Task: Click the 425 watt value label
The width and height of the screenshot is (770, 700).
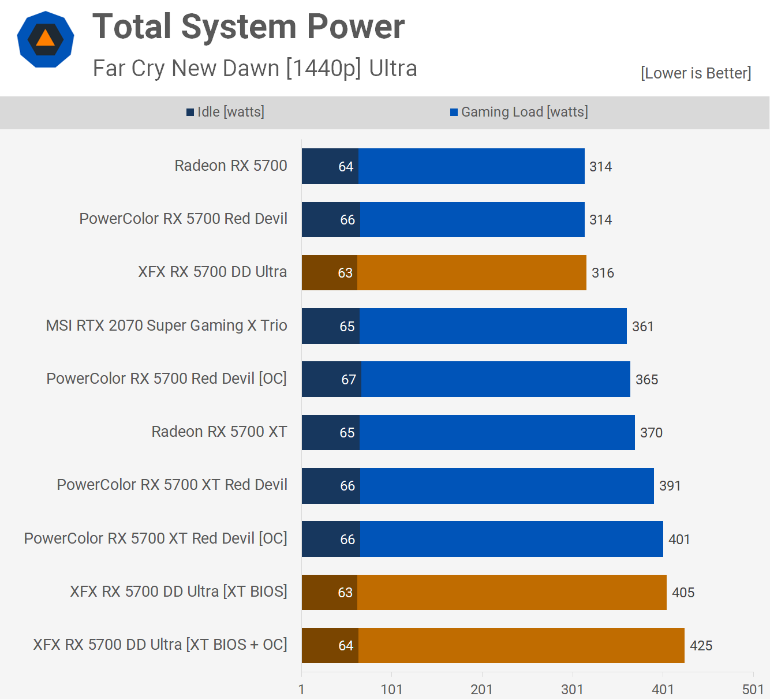Action: pos(701,645)
